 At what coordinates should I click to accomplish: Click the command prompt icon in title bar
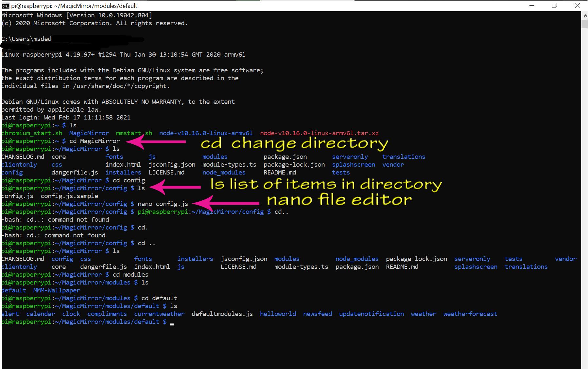pyautogui.click(x=5, y=6)
